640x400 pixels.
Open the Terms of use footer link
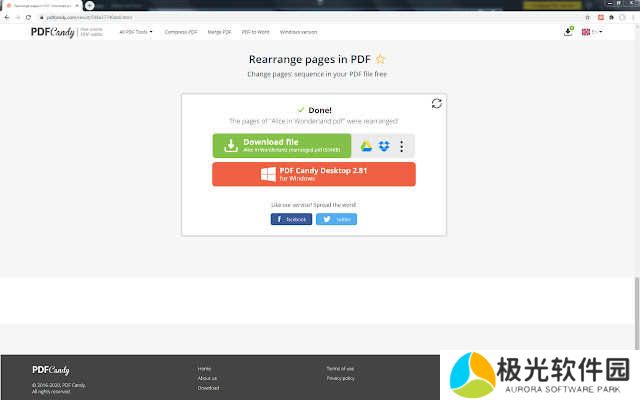[x=340, y=368]
